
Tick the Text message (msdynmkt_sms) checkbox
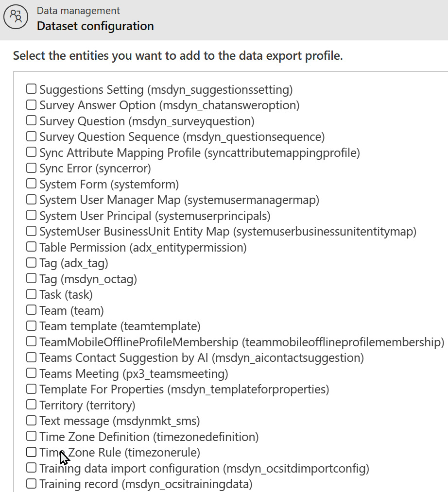31,420
